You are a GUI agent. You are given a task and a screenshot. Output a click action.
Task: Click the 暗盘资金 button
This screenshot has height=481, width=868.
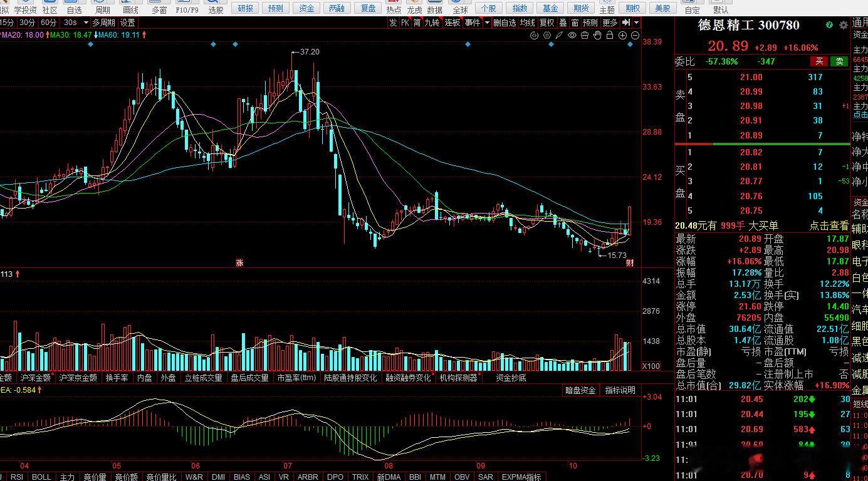580,390
